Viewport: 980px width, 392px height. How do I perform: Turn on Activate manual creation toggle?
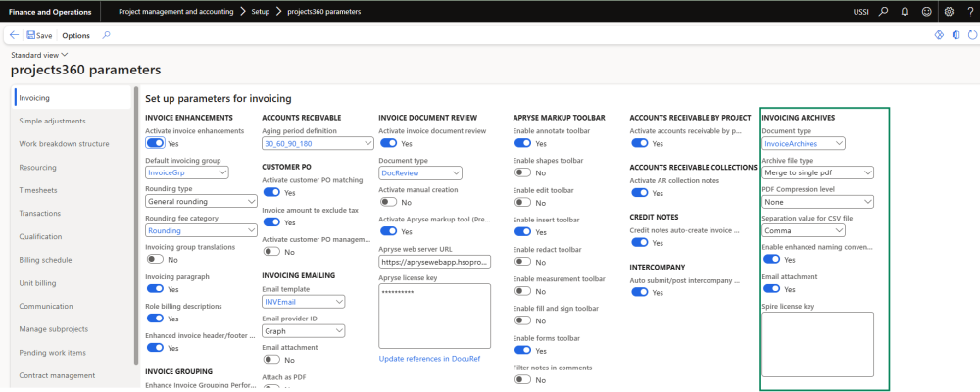click(388, 202)
